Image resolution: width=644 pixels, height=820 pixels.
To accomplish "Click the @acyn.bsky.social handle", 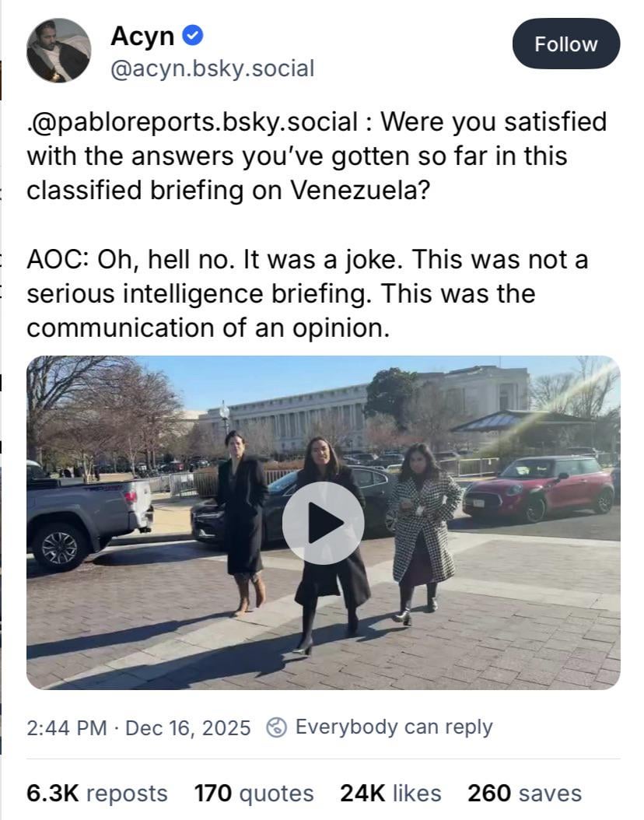I will pos(212,68).
